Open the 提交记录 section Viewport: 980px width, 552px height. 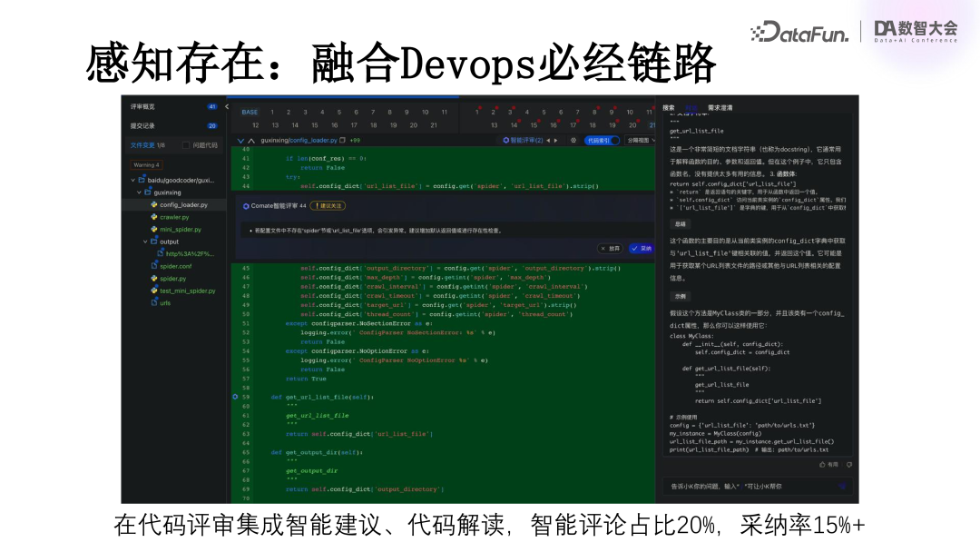coord(142,125)
